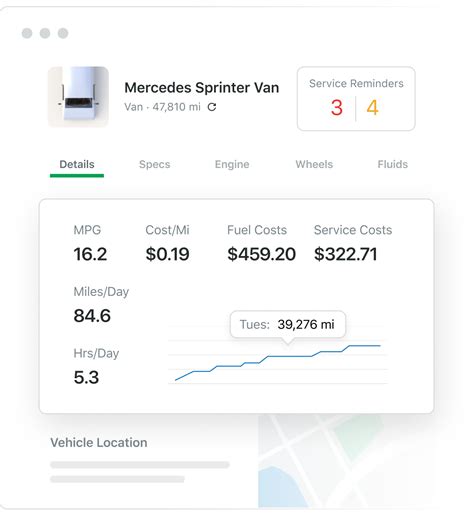Switch to the Specs tab
This screenshot has height=513, width=474.
tap(154, 164)
